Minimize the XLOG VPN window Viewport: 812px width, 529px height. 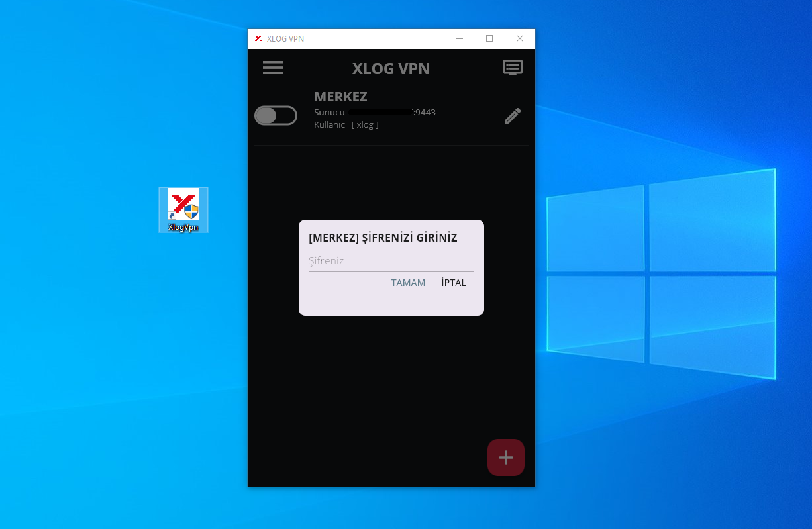tap(460, 38)
